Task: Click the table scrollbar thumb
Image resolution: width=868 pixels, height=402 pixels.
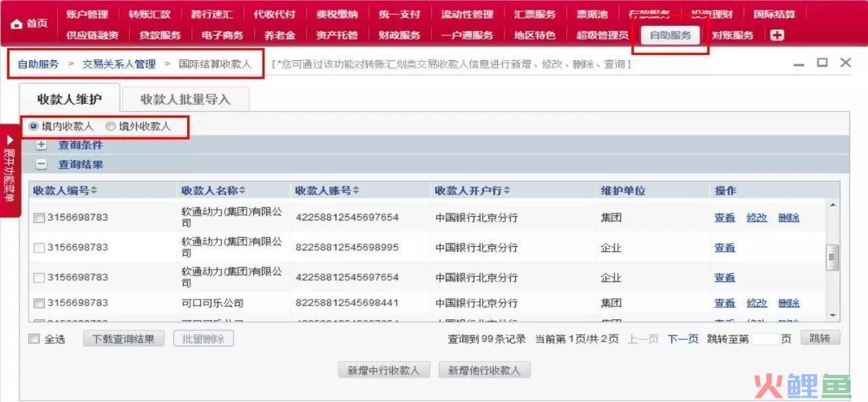Action: tap(833, 257)
